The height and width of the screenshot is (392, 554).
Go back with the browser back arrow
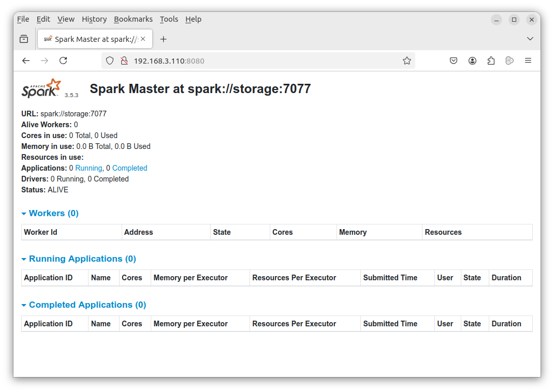(26, 61)
